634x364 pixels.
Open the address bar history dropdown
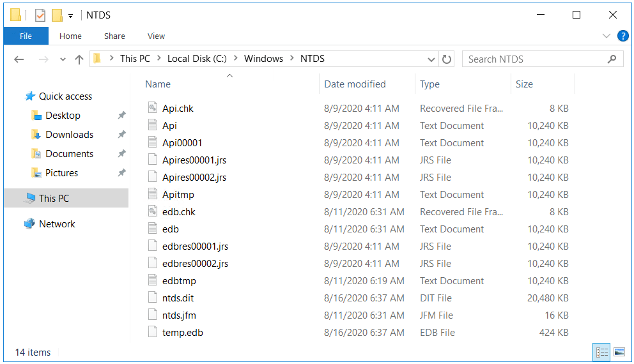click(431, 59)
